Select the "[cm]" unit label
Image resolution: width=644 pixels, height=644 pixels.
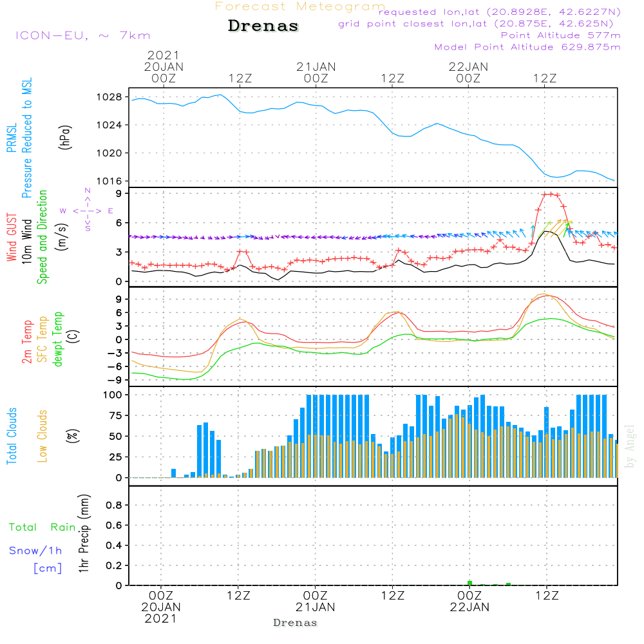pos(48,569)
